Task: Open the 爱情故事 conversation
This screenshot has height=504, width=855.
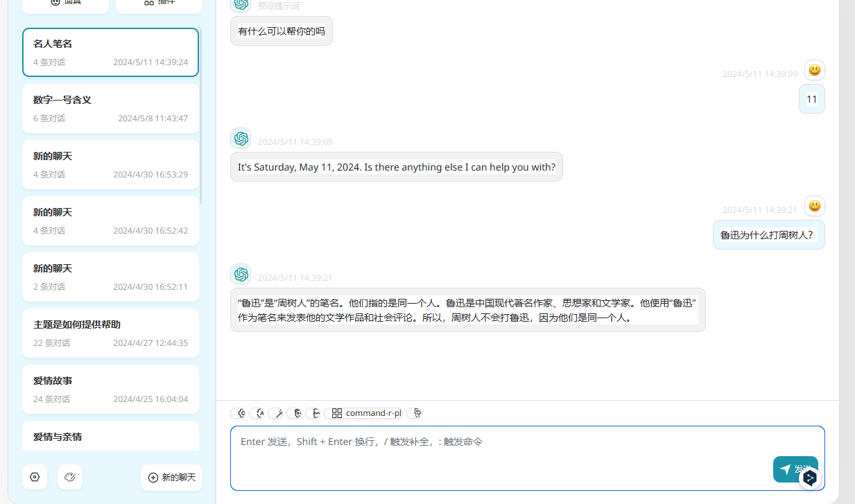Action: [110, 389]
